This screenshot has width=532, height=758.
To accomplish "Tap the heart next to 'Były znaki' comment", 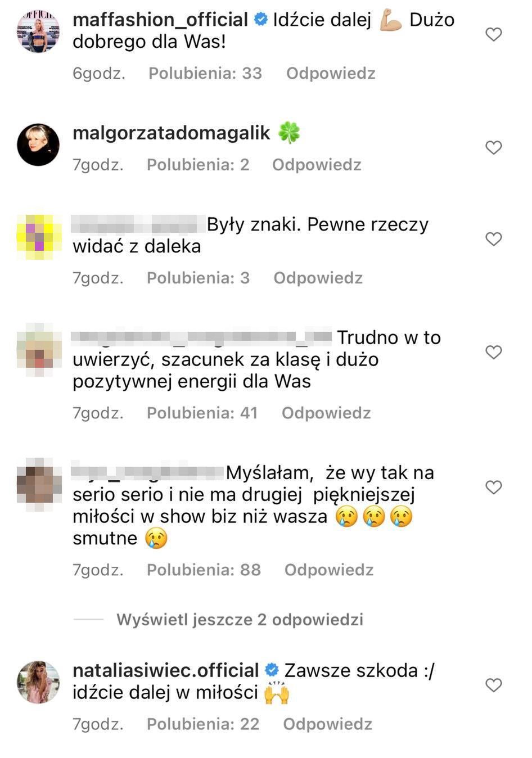I will pos(493,239).
